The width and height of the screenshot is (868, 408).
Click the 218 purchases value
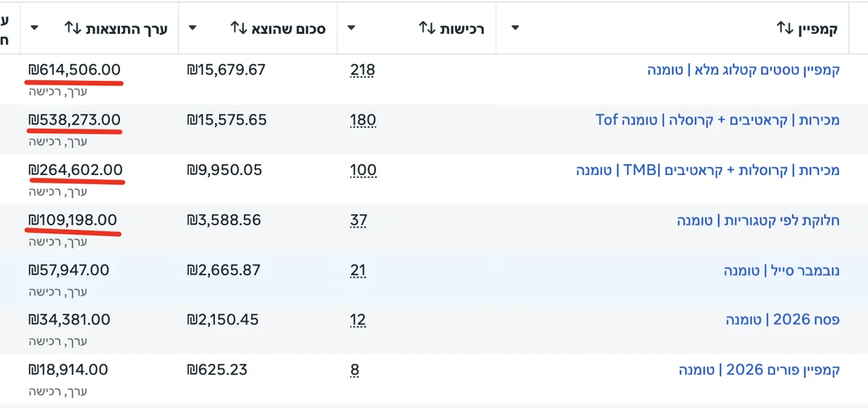tap(362, 70)
